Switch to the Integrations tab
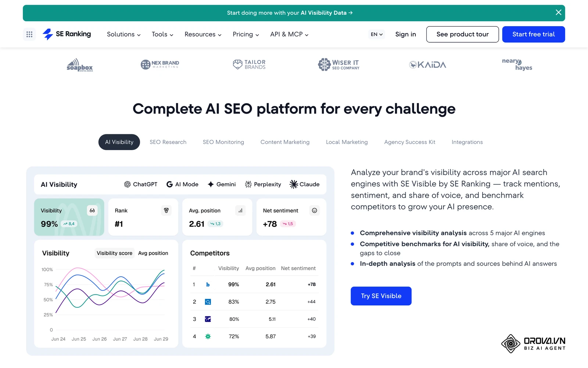 pyautogui.click(x=467, y=142)
